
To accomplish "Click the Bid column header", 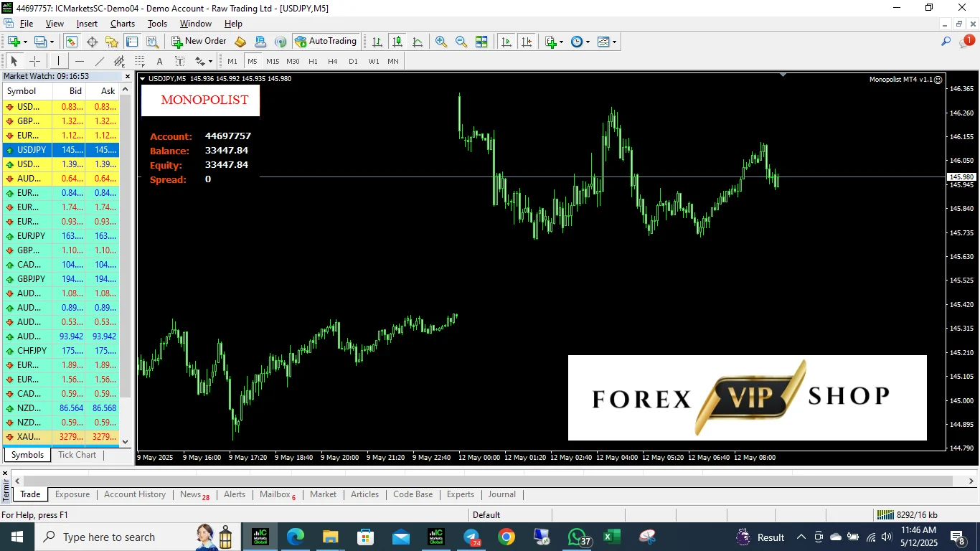I will tap(70, 91).
